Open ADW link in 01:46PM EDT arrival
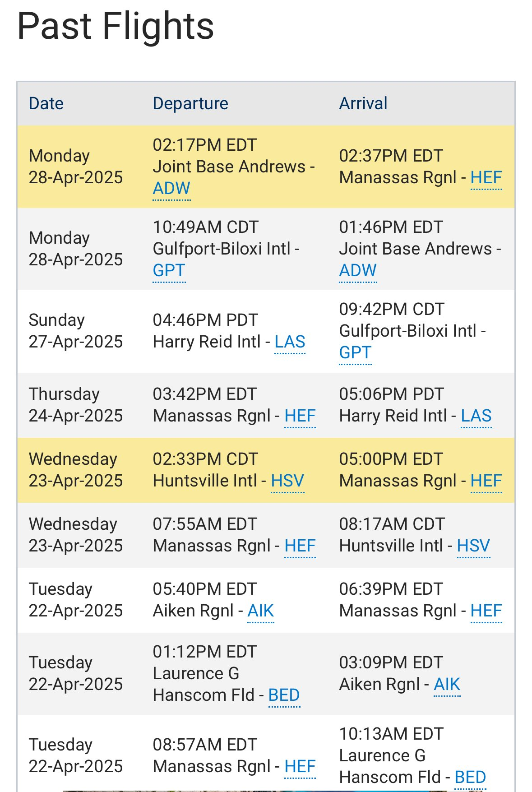Screen dimensions: 532x792 pyautogui.click(x=358, y=270)
